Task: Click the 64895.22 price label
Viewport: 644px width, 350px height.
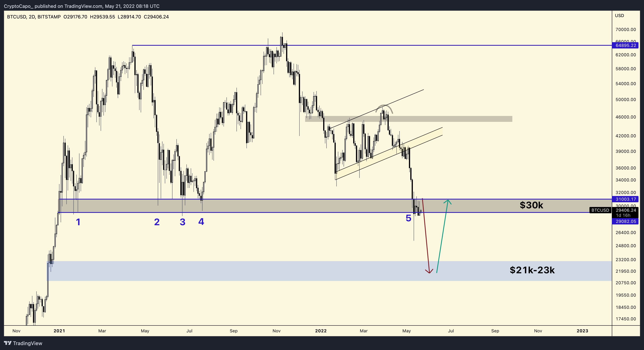Action: tap(626, 45)
